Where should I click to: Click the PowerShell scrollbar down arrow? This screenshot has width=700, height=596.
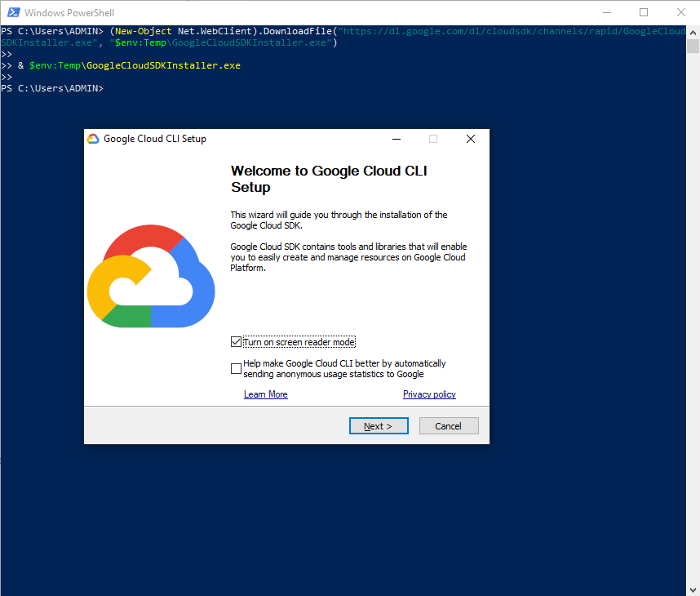pos(693,589)
